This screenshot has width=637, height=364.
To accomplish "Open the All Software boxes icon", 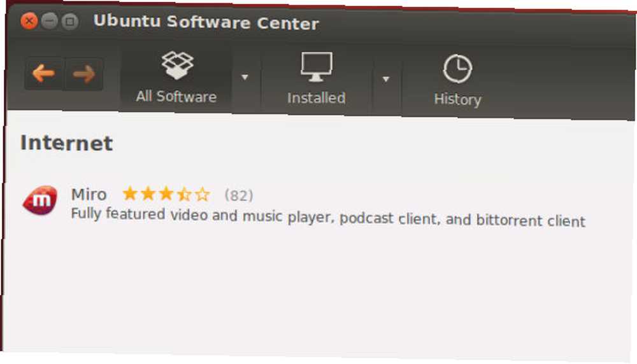I will point(177,66).
